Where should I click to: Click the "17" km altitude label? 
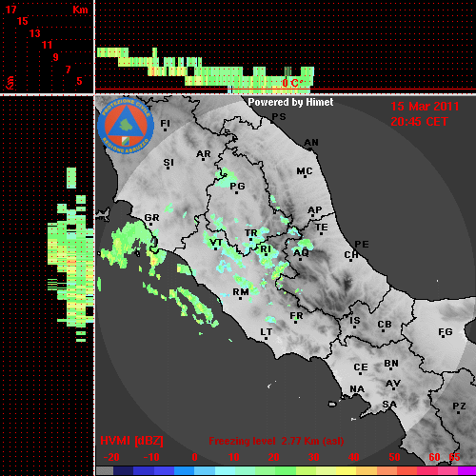[x=11, y=10]
